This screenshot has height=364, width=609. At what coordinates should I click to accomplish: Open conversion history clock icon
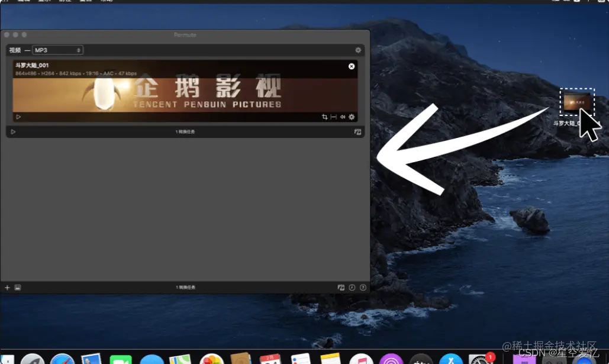click(x=352, y=288)
